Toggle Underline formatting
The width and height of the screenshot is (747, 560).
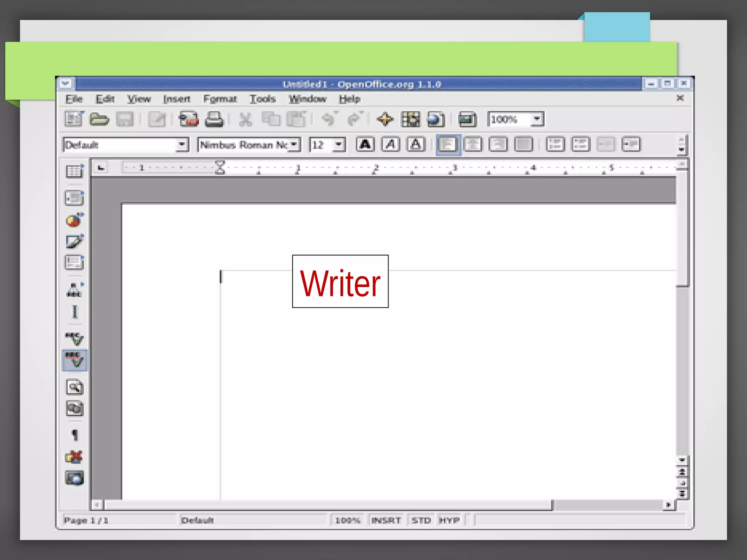coord(416,145)
